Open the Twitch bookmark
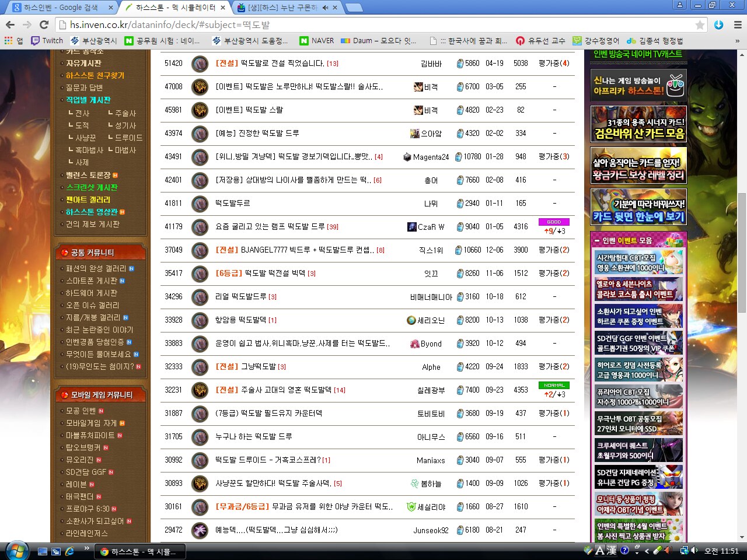 [47, 40]
